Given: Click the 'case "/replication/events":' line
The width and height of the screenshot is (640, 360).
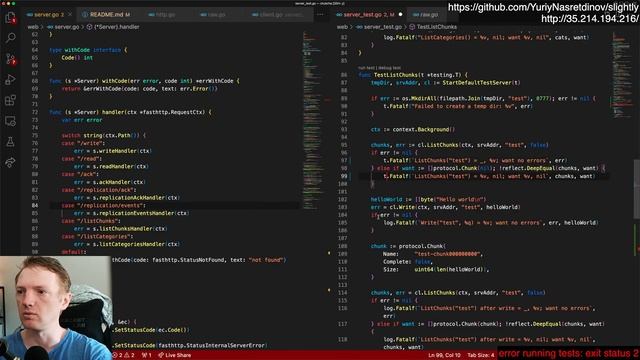Looking at the screenshot, I should [x=103, y=205].
